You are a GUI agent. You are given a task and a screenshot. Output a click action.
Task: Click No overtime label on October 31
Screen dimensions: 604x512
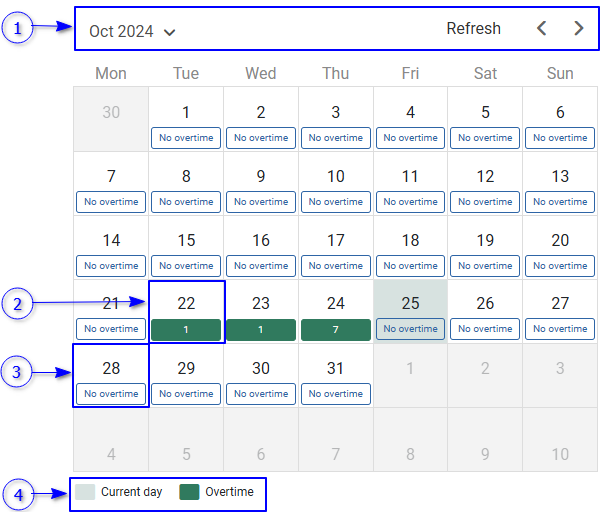(x=336, y=394)
